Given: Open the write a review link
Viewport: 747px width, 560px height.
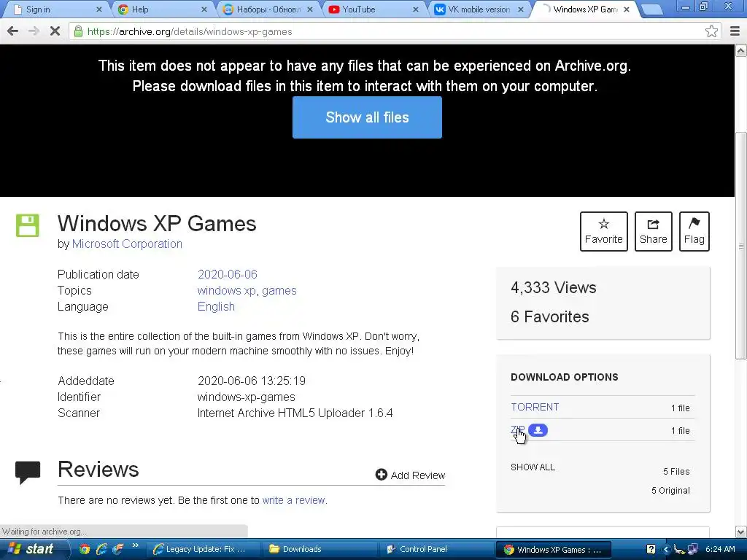Looking at the screenshot, I should pos(293,500).
